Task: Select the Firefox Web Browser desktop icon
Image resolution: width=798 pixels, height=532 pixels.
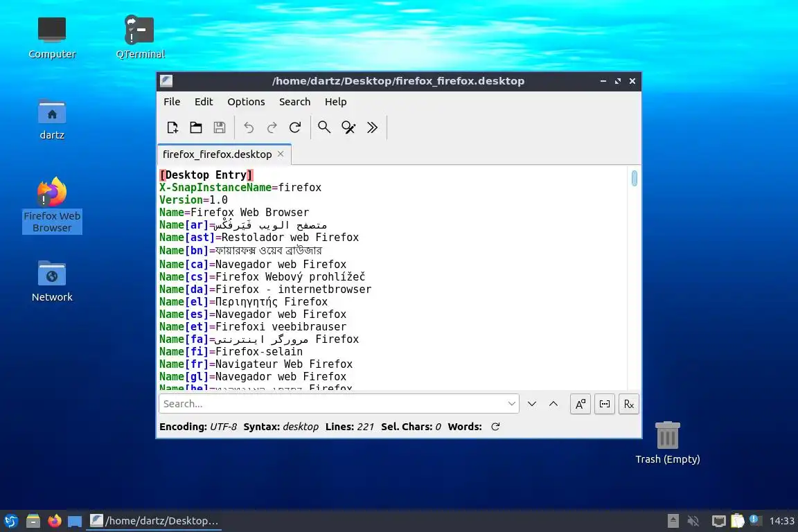Action: 52,205
